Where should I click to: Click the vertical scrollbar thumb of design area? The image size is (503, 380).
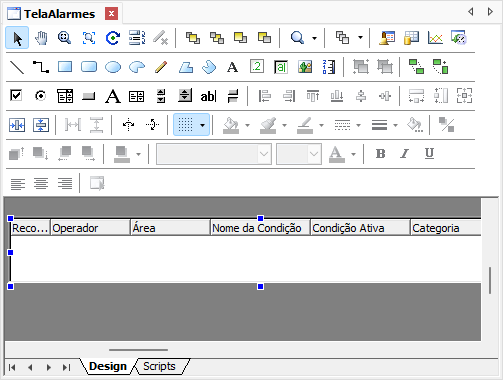pos(490,280)
